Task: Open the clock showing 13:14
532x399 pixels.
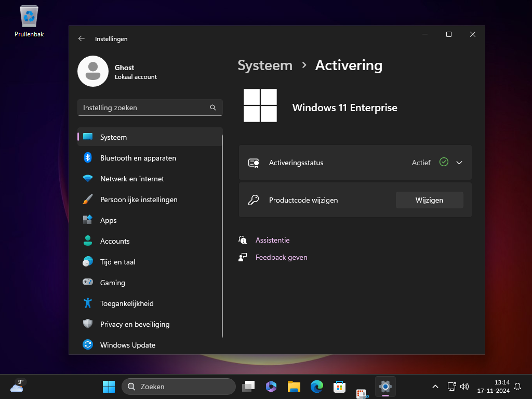Action: 494,387
